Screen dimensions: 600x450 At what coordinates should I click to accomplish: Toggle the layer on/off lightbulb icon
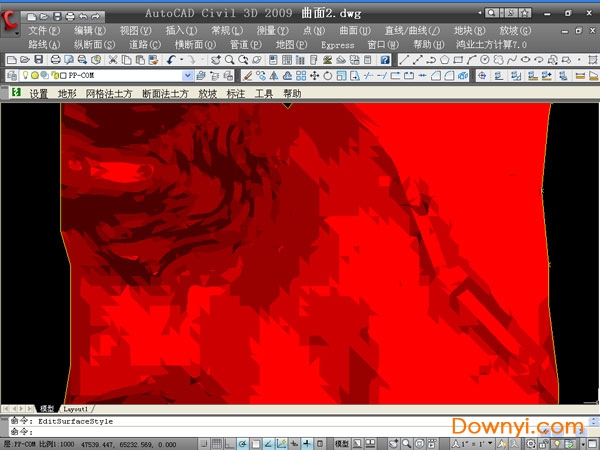(24, 76)
